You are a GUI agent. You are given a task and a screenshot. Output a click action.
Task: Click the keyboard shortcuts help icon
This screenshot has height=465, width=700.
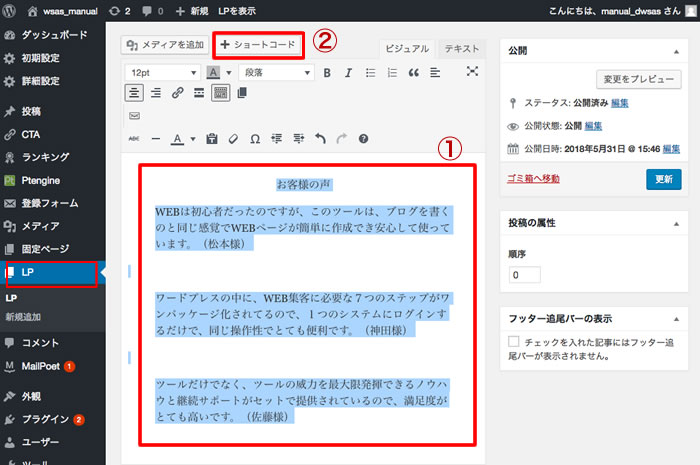363,139
